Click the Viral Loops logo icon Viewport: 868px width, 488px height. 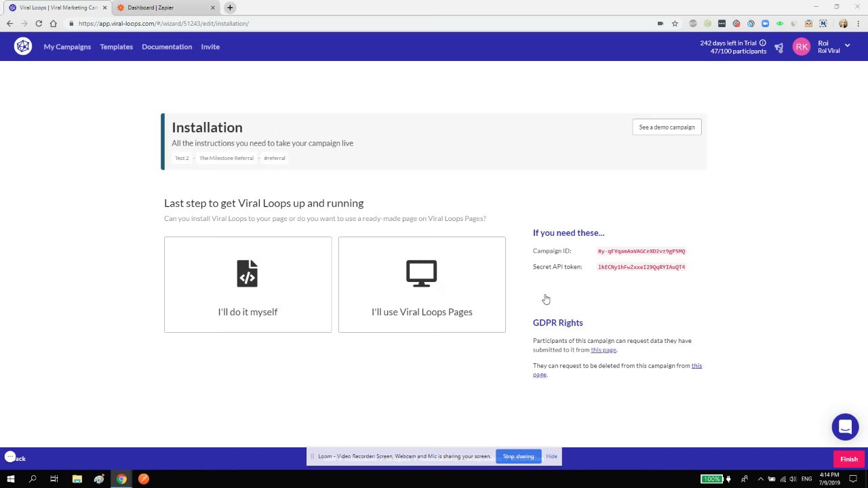click(x=23, y=46)
